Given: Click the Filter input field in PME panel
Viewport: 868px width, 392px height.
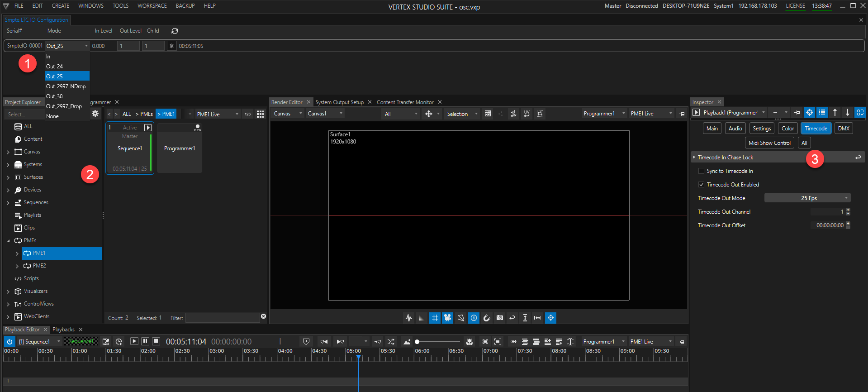Looking at the screenshot, I should point(223,318).
